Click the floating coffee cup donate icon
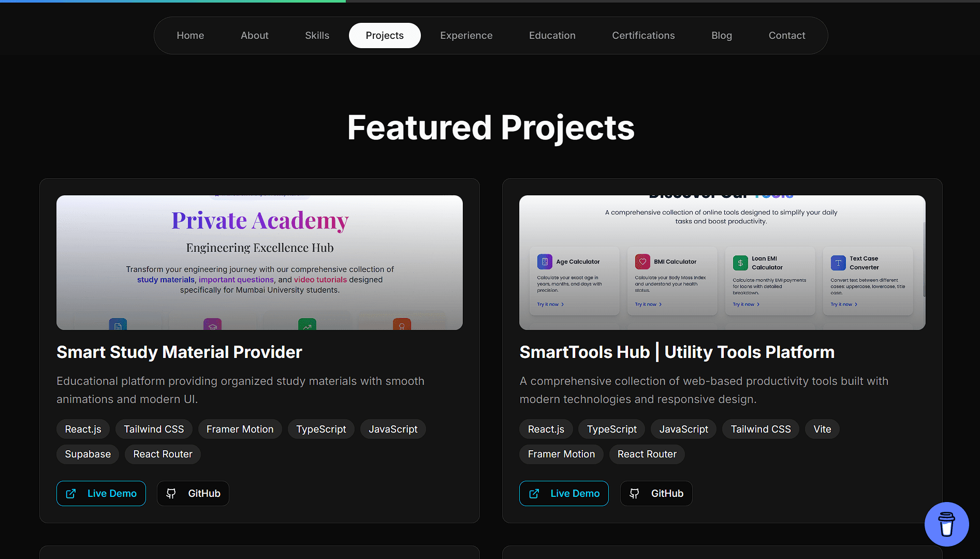The height and width of the screenshot is (559, 980). coord(946,524)
